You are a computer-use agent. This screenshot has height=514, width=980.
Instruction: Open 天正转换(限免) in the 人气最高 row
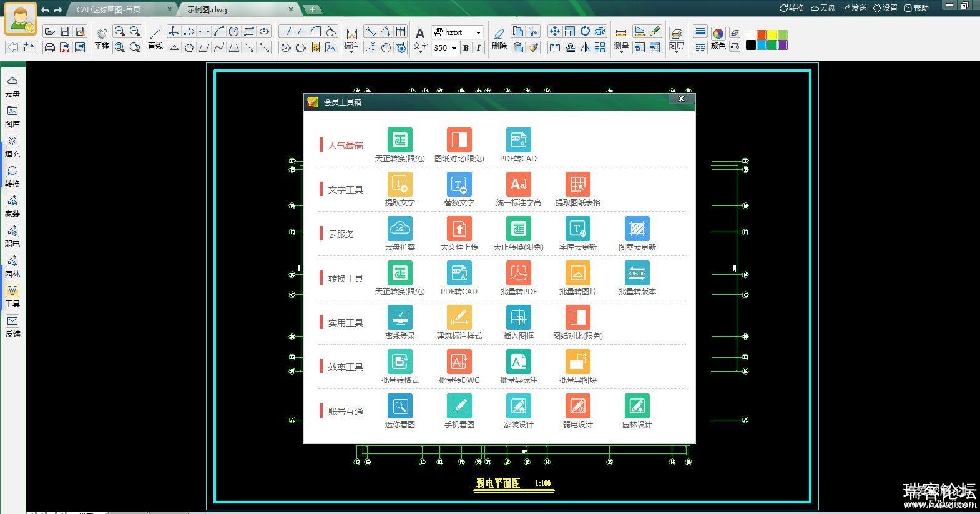pyautogui.click(x=399, y=146)
